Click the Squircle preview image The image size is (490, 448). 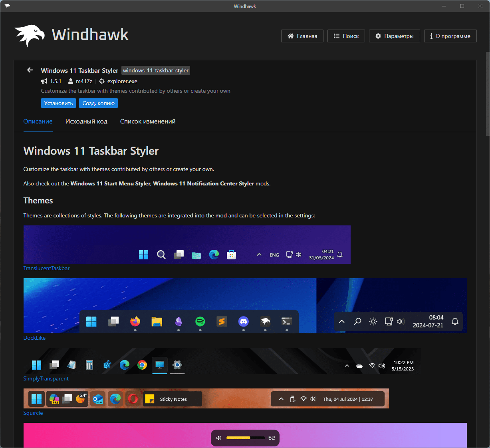(206, 398)
